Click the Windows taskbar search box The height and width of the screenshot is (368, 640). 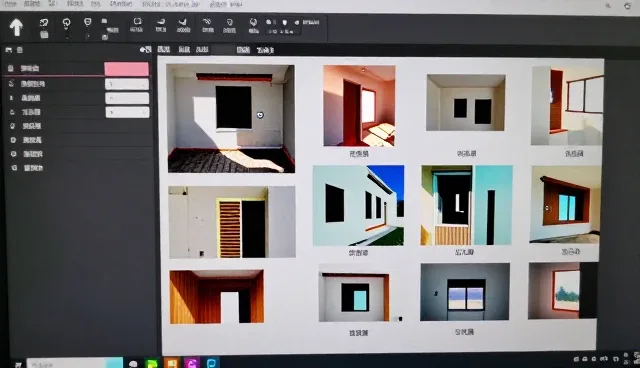tap(75, 363)
